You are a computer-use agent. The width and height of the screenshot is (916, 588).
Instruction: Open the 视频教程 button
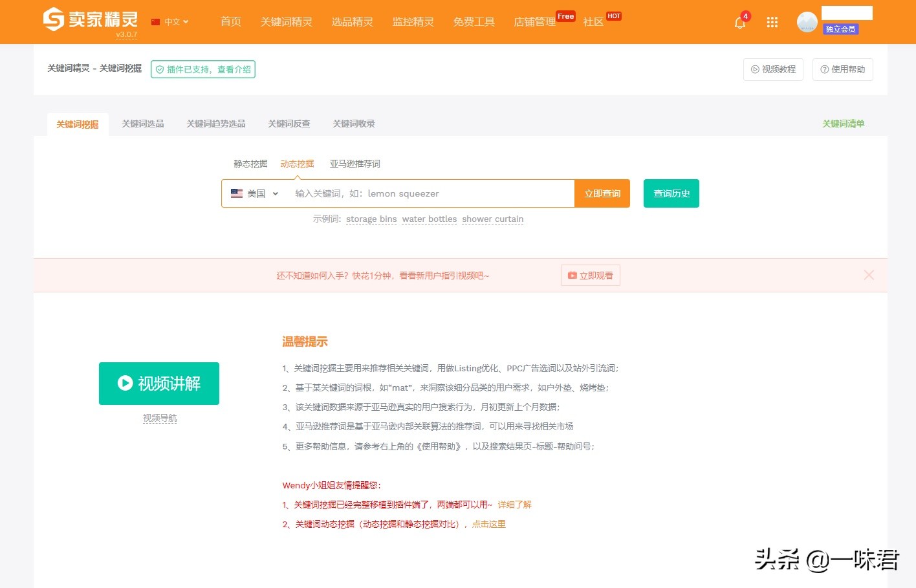(x=773, y=69)
